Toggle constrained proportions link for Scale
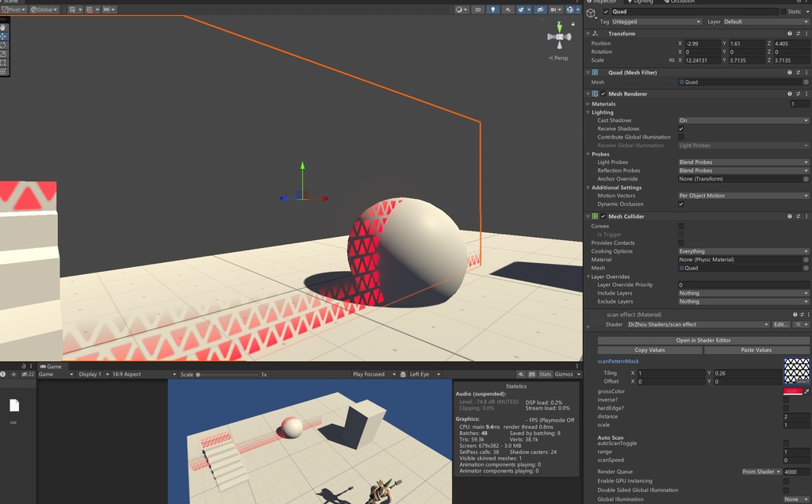 coord(672,60)
